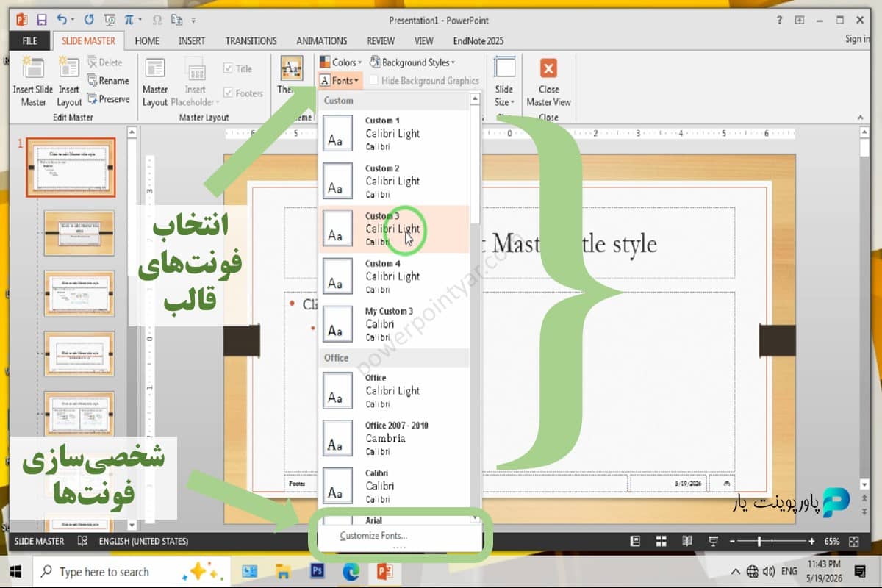Click the Insert Slide Master icon
This screenshot has width=882, height=588.
(x=33, y=68)
